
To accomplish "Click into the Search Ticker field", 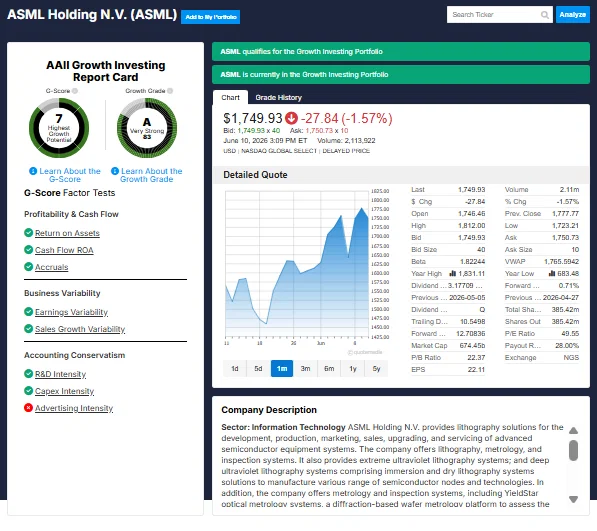I will (x=494, y=14).
